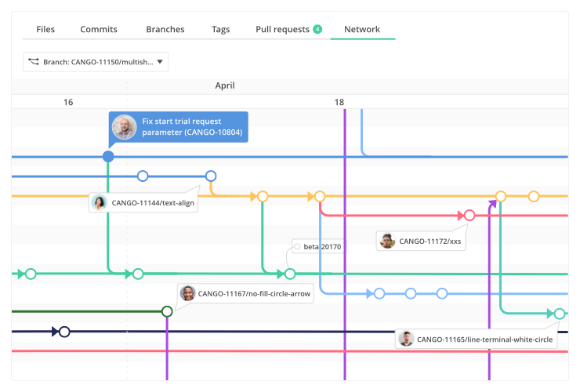
Task: Click the CANGO-11165/line-terminal-white-circle branch label
Action: 484,339
